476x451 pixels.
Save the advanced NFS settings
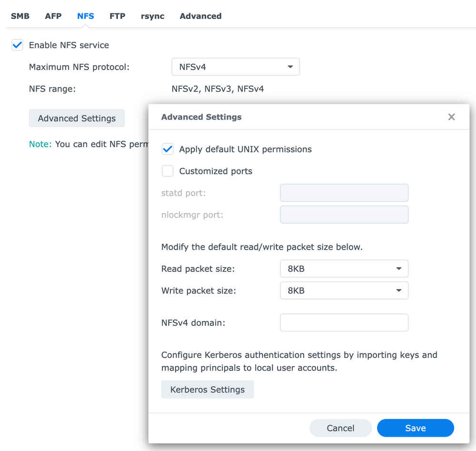[x=415, y=428]
